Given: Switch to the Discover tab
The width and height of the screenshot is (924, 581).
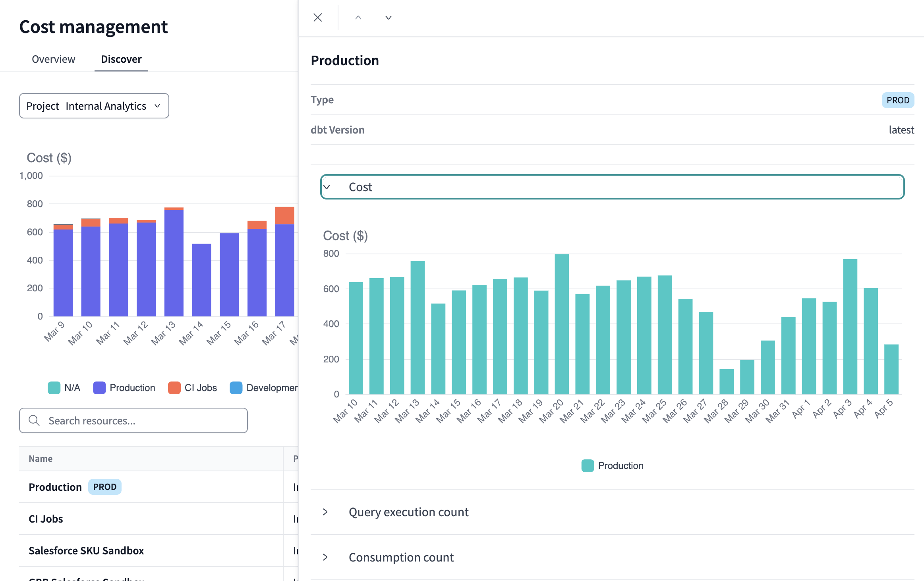Looking at the screenshot, I should coord(121,59).
